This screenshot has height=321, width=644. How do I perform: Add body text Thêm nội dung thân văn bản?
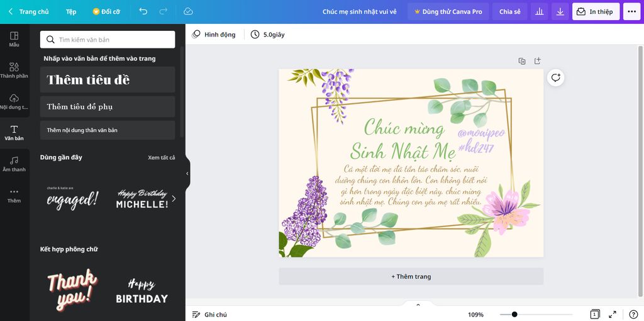[x=108, y=130]
